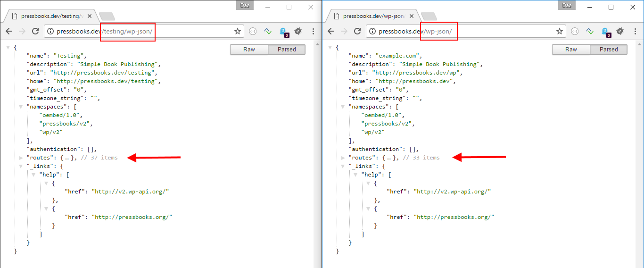Go forward in right browser window
This screenshot has width=644, height=268.
point(344,31)
